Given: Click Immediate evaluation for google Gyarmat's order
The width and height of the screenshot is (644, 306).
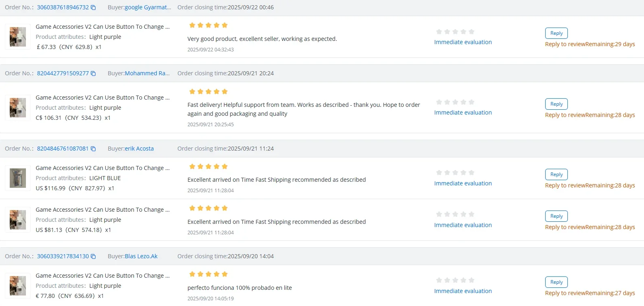Looking at the screenshot, I should pos(463,42).
